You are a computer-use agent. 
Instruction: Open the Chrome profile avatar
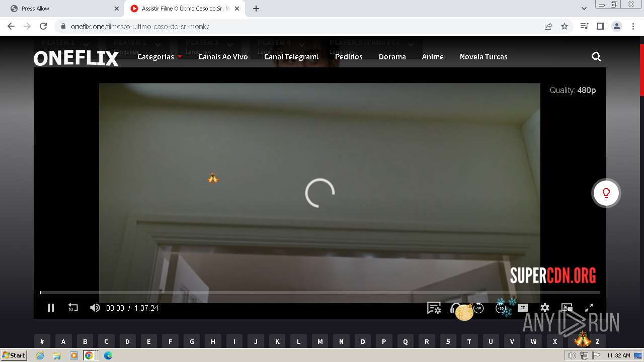click(x=617, y=26)
